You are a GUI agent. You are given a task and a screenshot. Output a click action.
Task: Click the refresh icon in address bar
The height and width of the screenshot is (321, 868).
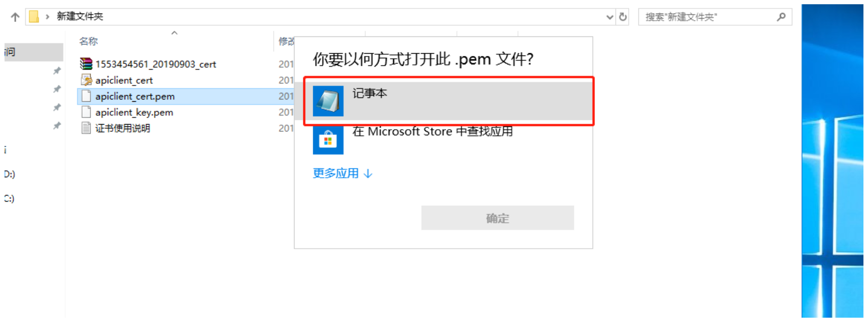623,17
